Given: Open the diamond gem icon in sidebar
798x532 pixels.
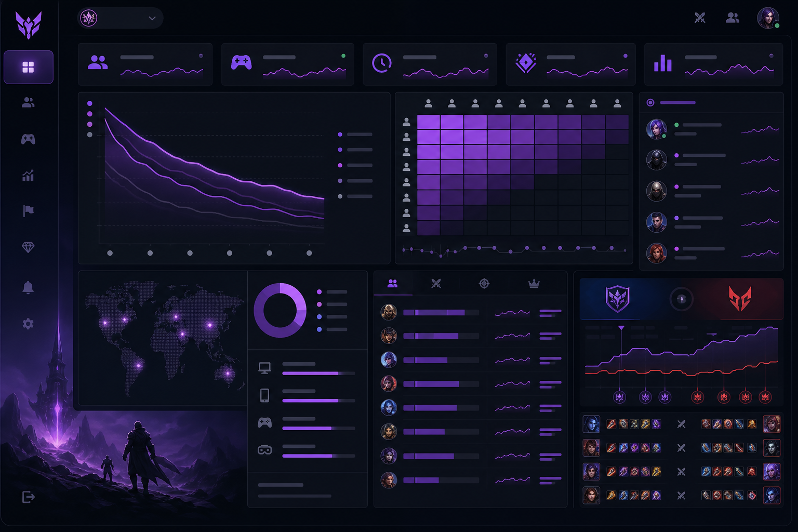Looking at the screenshot, I should (28, 247).
